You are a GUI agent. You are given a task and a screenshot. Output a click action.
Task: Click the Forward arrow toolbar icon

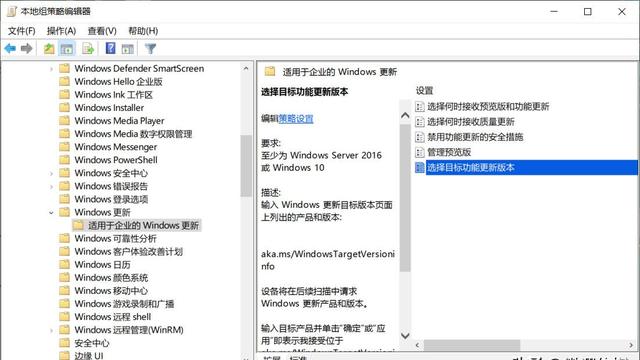pyautogui.click(x=27, y=49)
